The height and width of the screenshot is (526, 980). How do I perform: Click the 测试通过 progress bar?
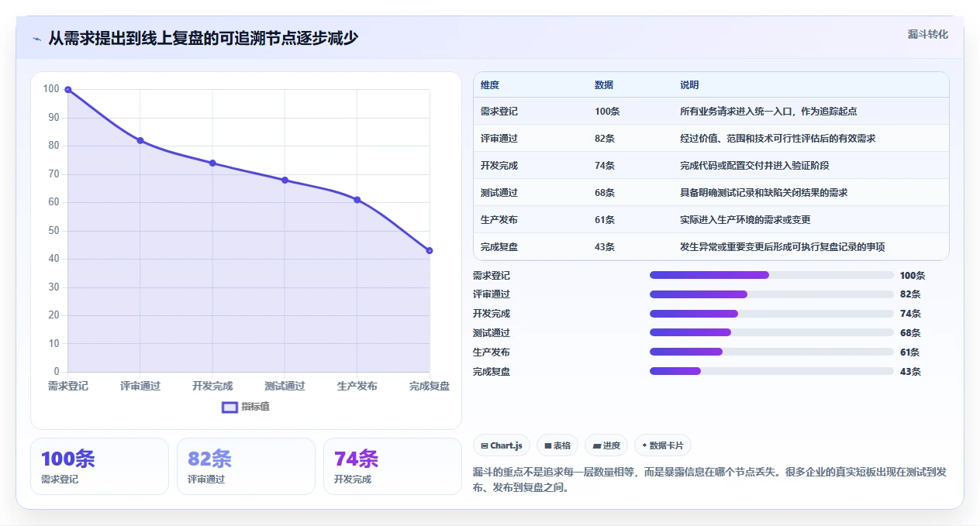(771, 332)
